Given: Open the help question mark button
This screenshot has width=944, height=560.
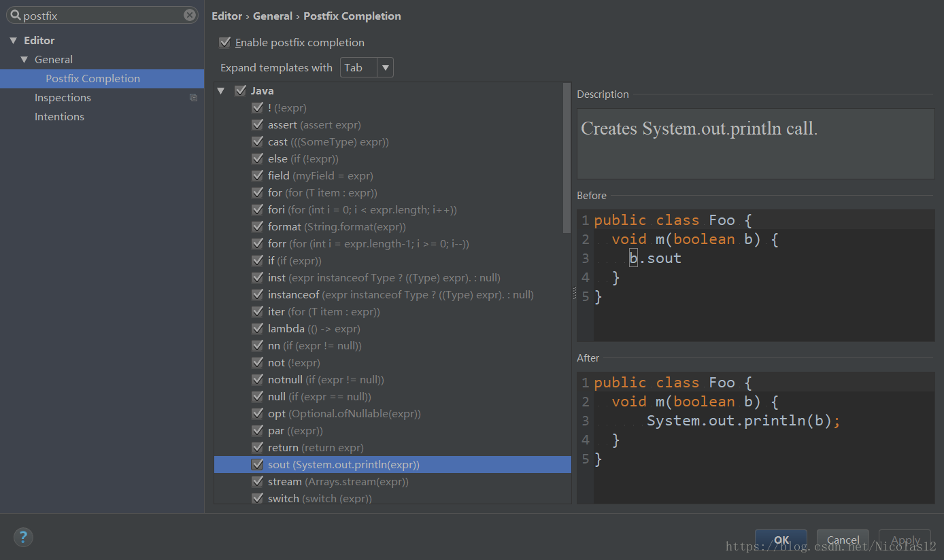Looking at the screenshot, I should [x=23, y=537].
